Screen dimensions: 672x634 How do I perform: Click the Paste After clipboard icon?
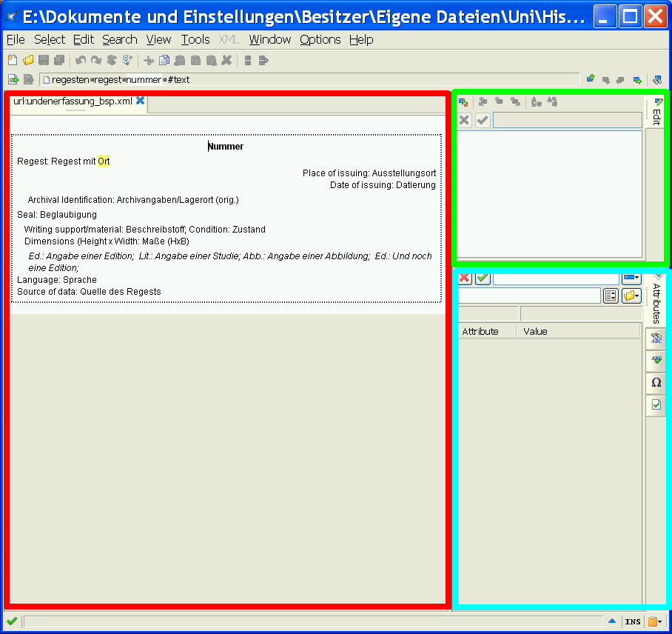click(x=211, y=61)
